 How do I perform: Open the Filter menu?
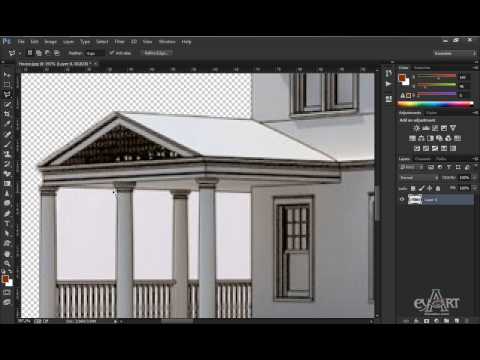119,42
